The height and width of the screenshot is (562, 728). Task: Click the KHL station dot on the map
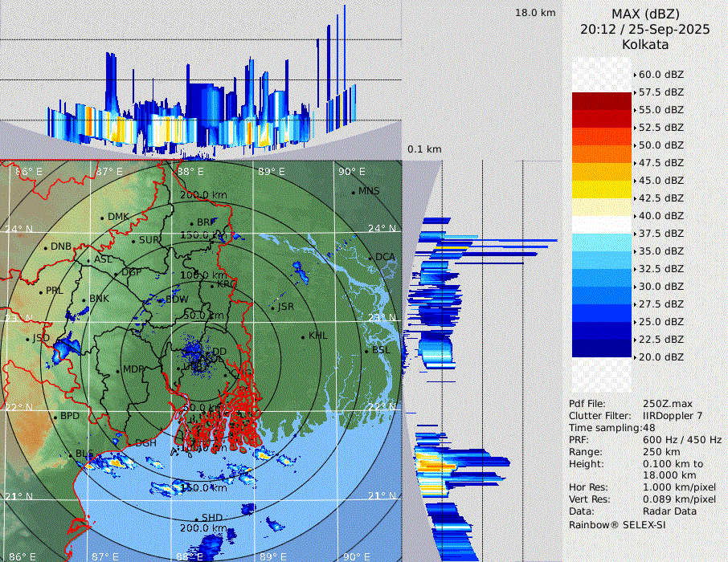click(x=304, y=336)
